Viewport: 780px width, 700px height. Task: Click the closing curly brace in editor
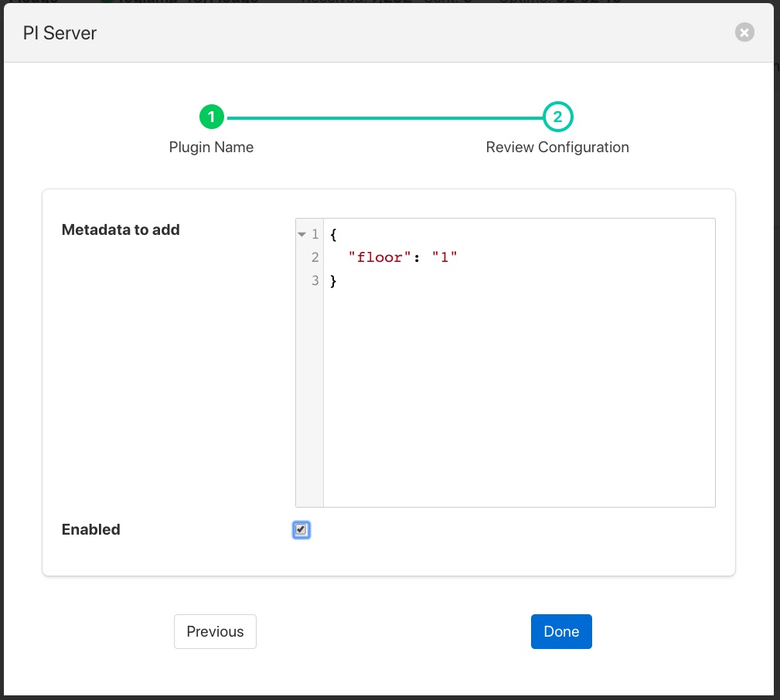tap(333, 280)
